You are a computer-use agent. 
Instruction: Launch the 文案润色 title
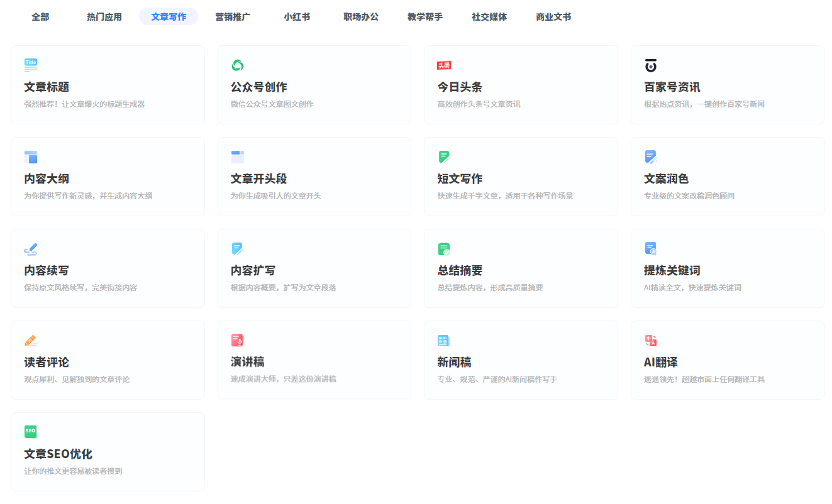click(x=667, y=179)
